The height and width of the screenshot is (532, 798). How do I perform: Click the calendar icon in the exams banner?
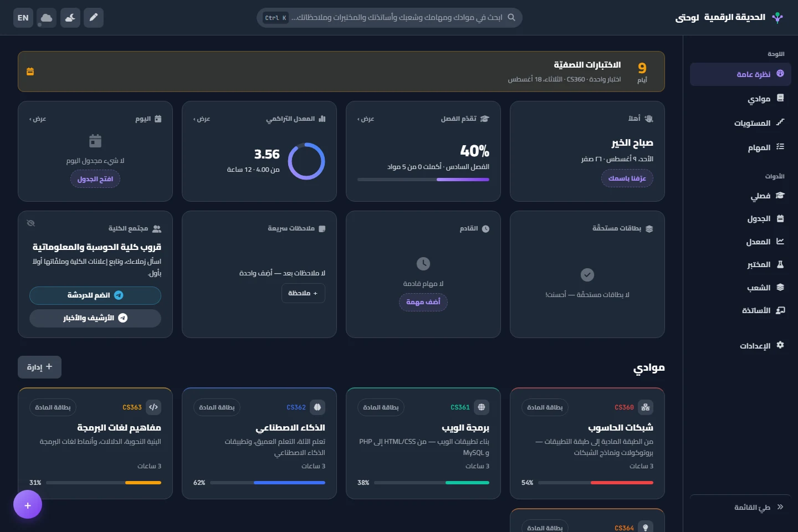30,71
